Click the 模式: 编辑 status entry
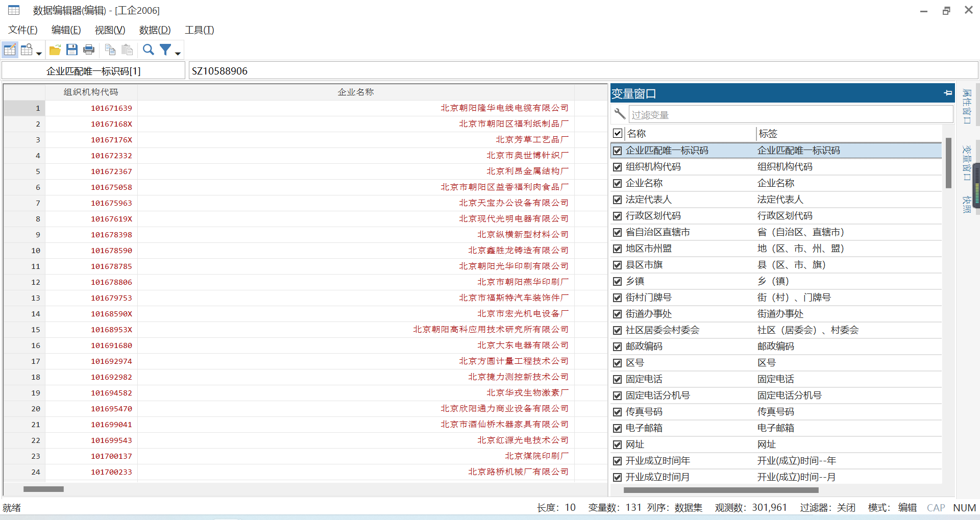Viewport: 980px width, 520px height. (892, 508)
